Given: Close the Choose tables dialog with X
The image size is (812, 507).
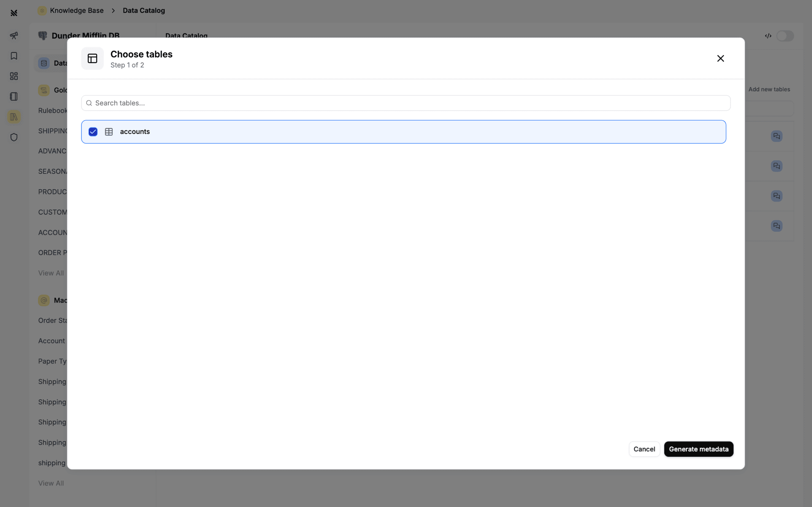Looking at the screenshot, I should pos(720,58).
